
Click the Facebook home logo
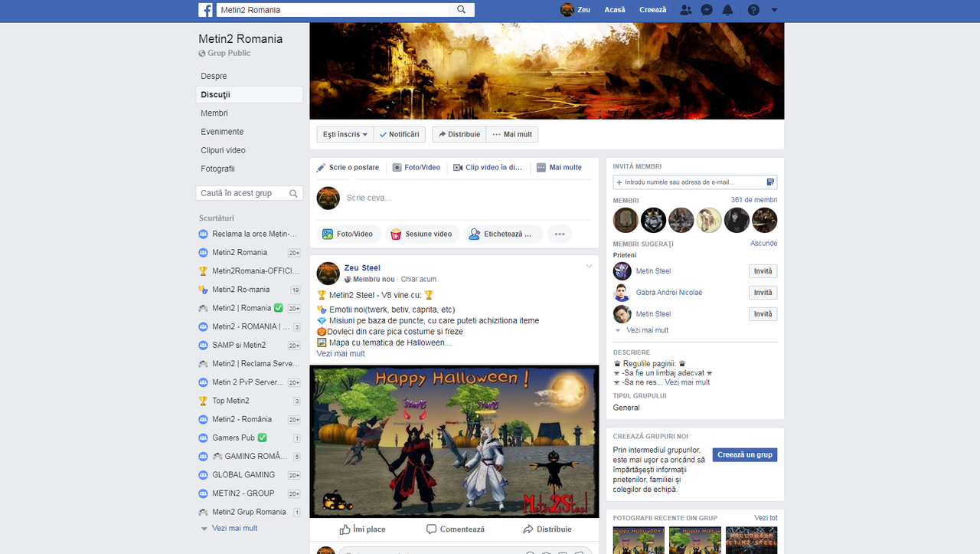(x=205, y=9)
